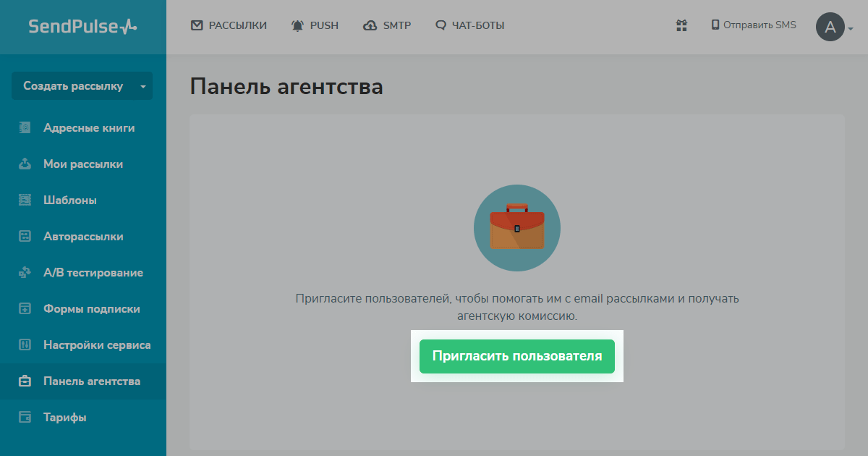The width and height of the screenshot is (868, 456).
Task: Click the SendPulse logo
Action: [82, 27]
